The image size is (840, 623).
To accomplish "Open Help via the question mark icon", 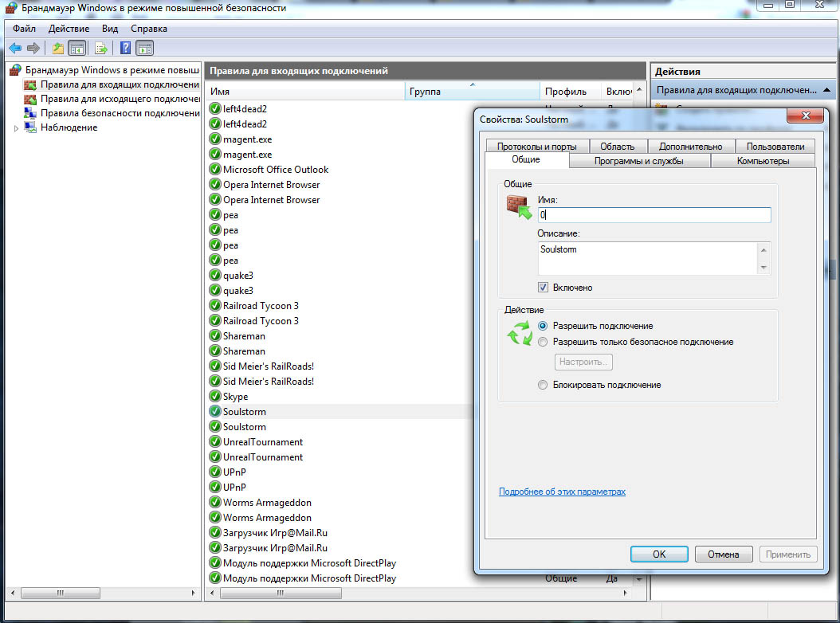I will point(125,49).
